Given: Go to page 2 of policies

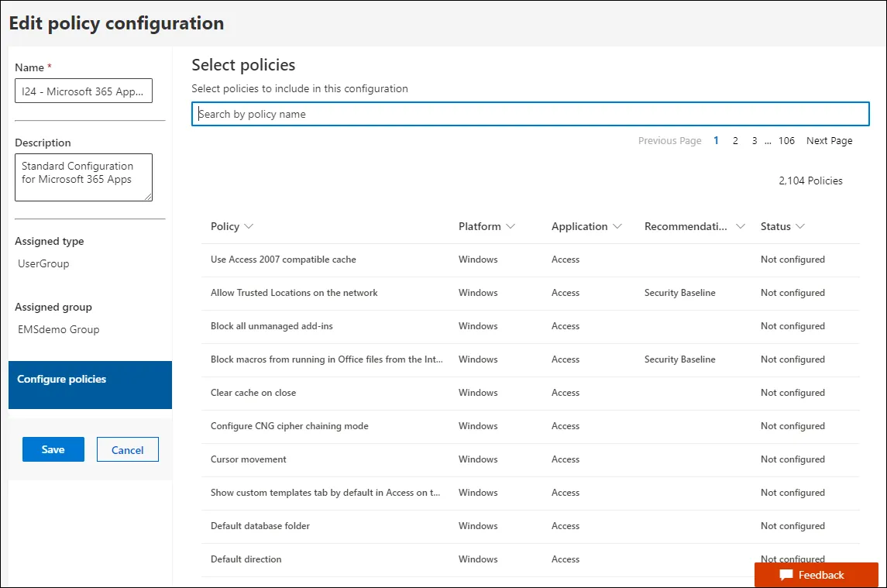Looking at the screenshot, I should coord(735,141).
